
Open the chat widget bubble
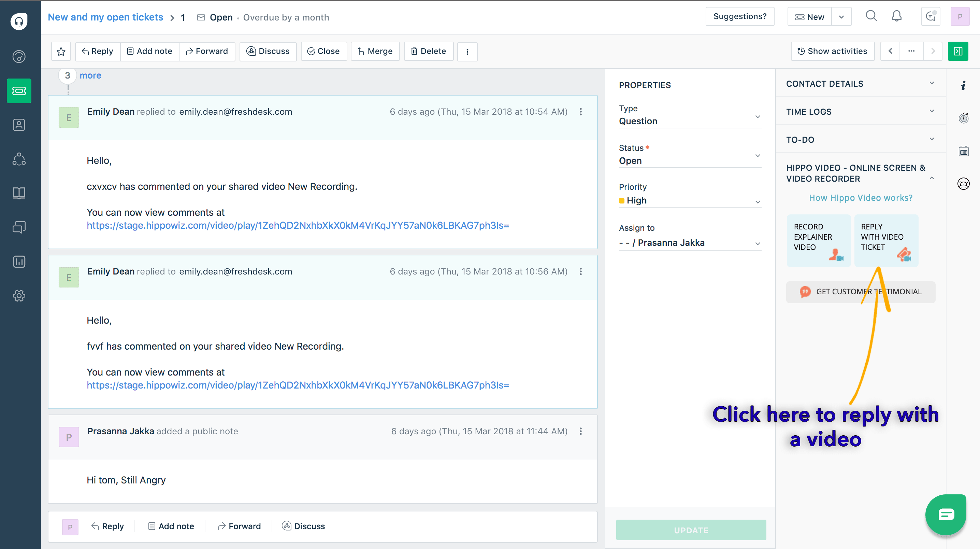[946, 515]
